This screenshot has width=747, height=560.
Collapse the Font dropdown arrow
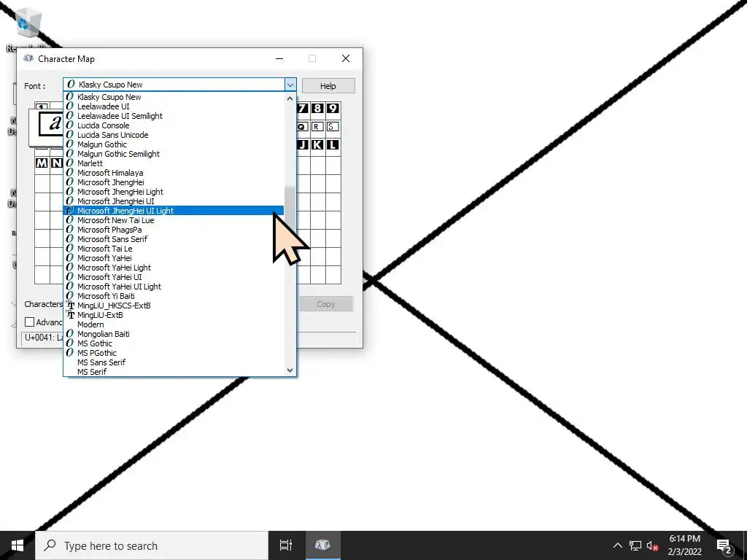290,85
